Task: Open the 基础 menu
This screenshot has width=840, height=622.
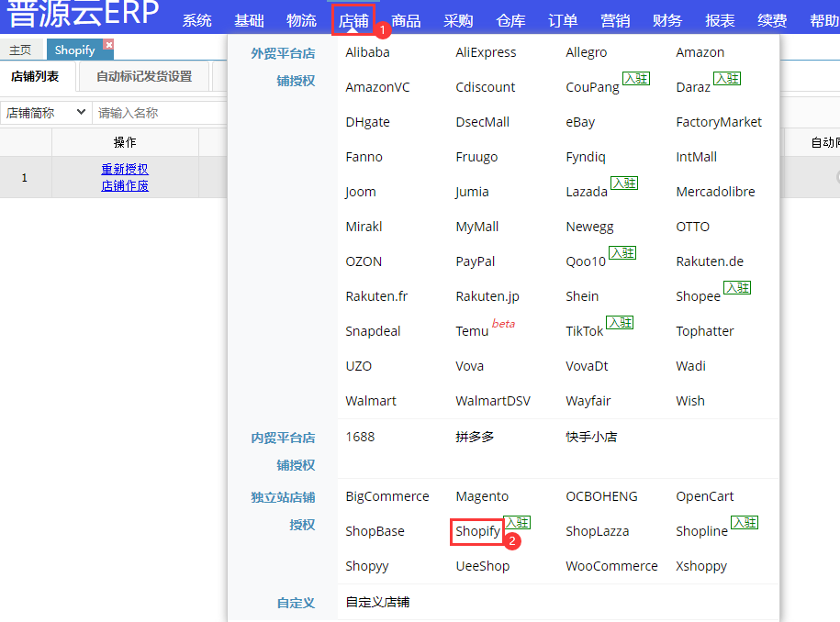Action: (249, 20)
